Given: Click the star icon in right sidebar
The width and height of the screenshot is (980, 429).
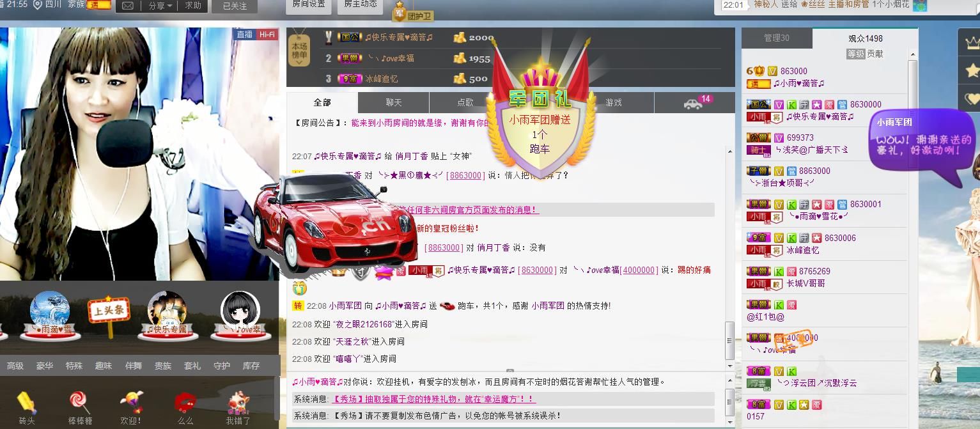Looking at the screenshot, I should (x=972, y=70).
